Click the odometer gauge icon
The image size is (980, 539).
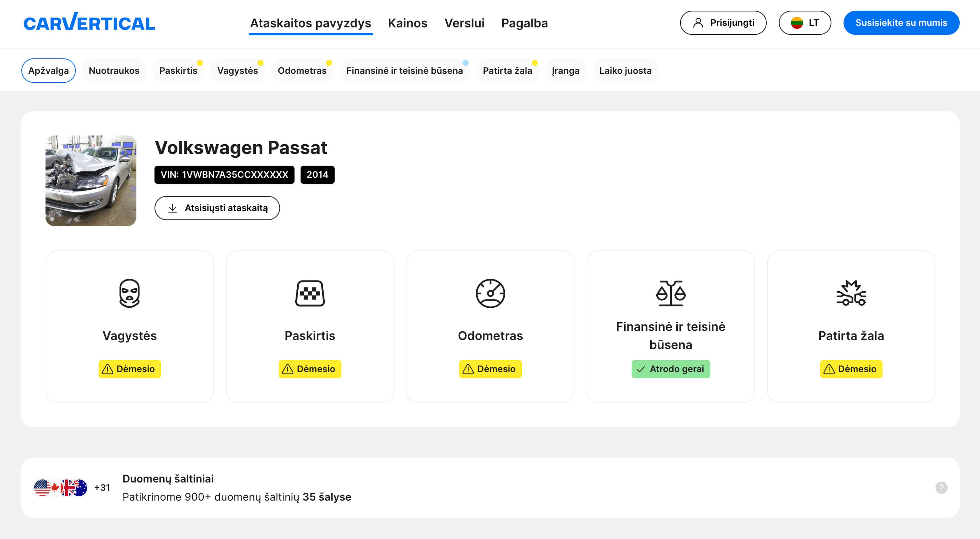[x=490, y=293]
